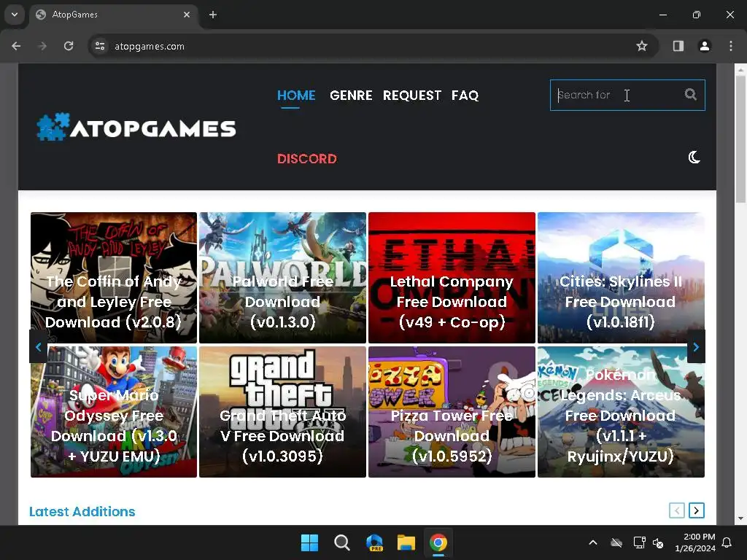The width and height of the screenshot is (747, 560).
Task: Open the DISCORD link
Action: pos(307,158)
